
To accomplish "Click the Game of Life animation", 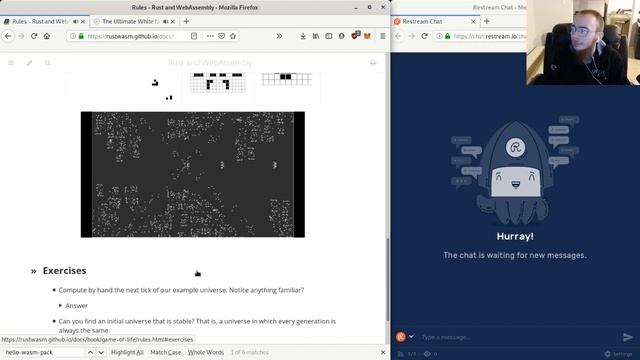I will (x=193, y=174).
